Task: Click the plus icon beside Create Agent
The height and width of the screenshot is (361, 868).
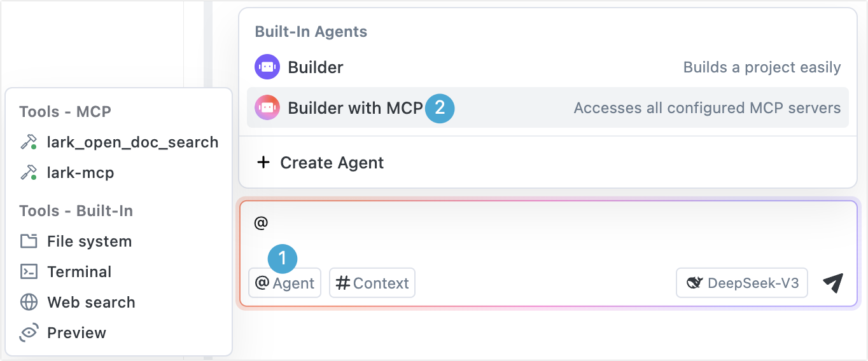Action: click(263, 163)
